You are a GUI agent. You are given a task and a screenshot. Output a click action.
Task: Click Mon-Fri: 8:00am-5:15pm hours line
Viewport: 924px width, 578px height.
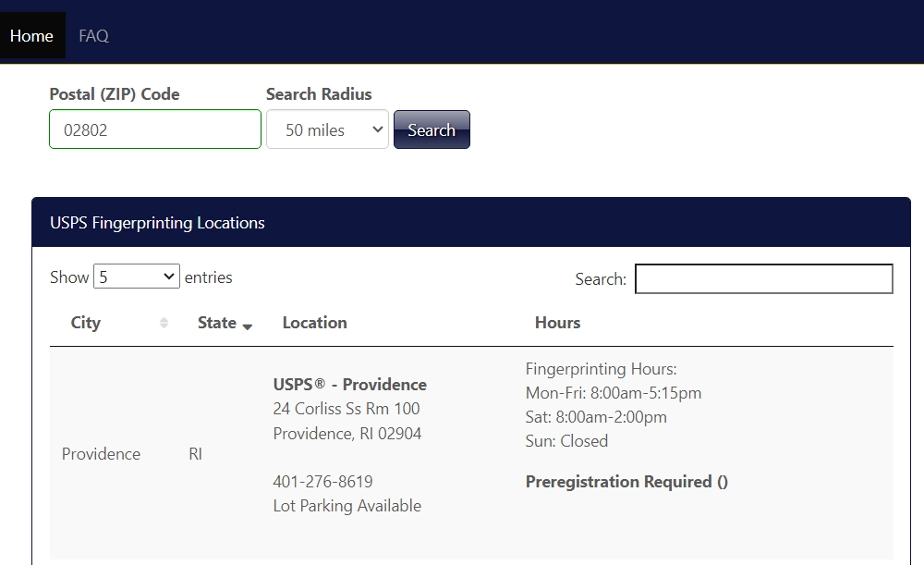pyautogui.click(x=614, y=393)
